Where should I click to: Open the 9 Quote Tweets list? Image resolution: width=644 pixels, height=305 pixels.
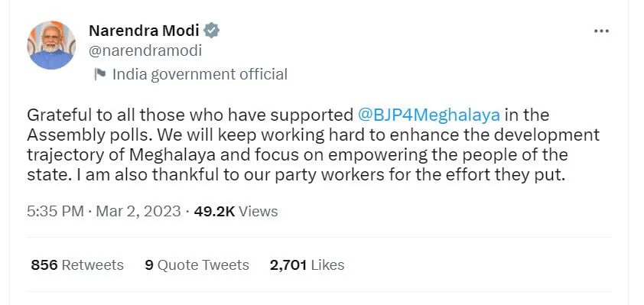(197, 265)
